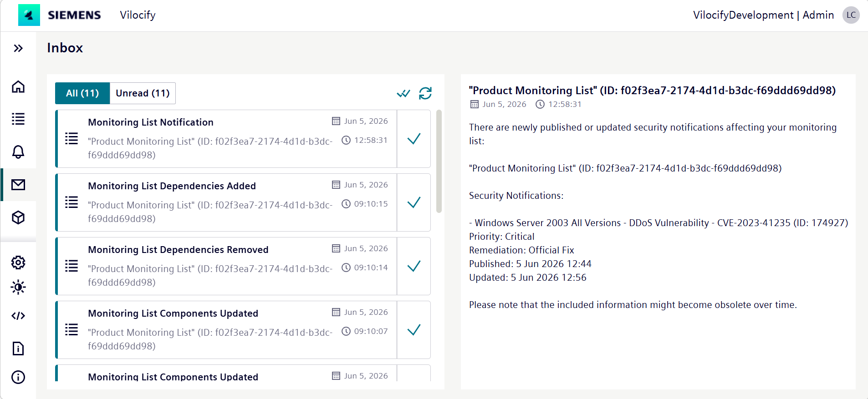This screenshot has width=868, height=399.
Task: Open the Monitoring List Dependencies Removed message
Action: [226, 266]
